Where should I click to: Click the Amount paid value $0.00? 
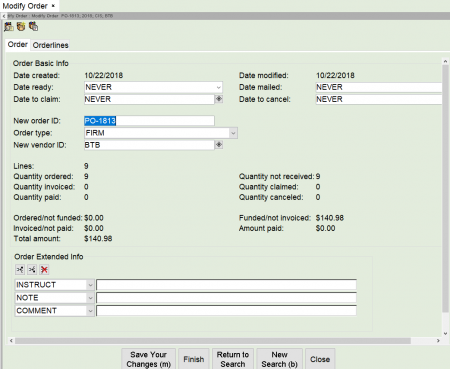(325, 228)
